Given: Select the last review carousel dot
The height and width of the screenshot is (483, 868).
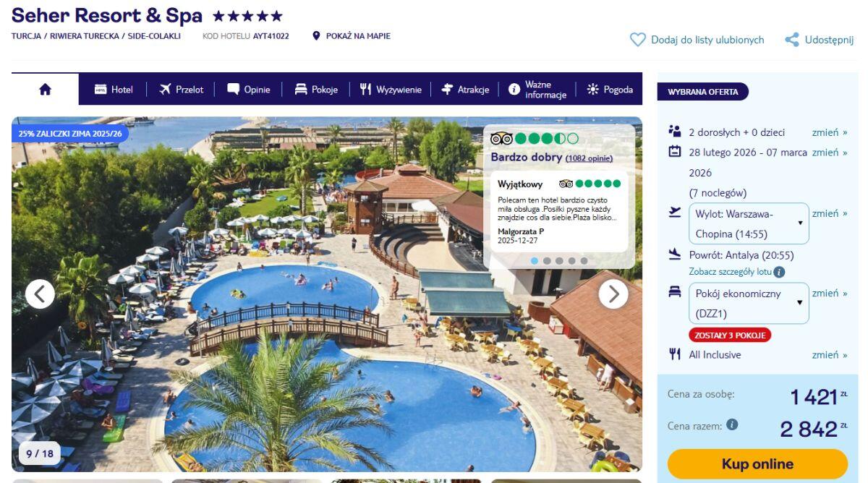Looking at the screenshot, I should coord(584,260).
